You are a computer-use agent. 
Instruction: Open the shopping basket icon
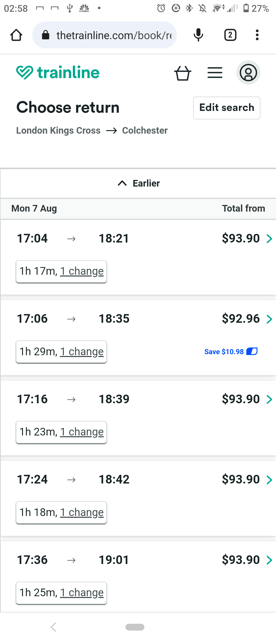(x=182, y=73)
